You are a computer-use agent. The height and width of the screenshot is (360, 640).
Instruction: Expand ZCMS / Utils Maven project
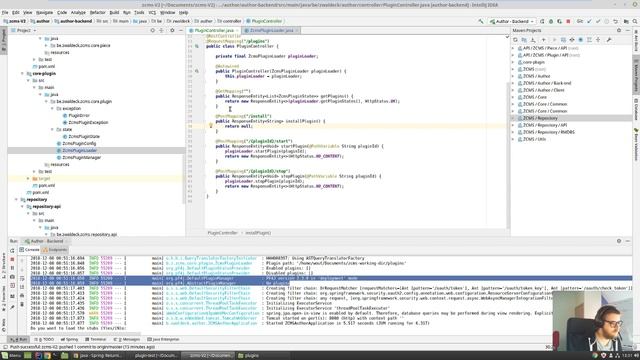point(513,140)
